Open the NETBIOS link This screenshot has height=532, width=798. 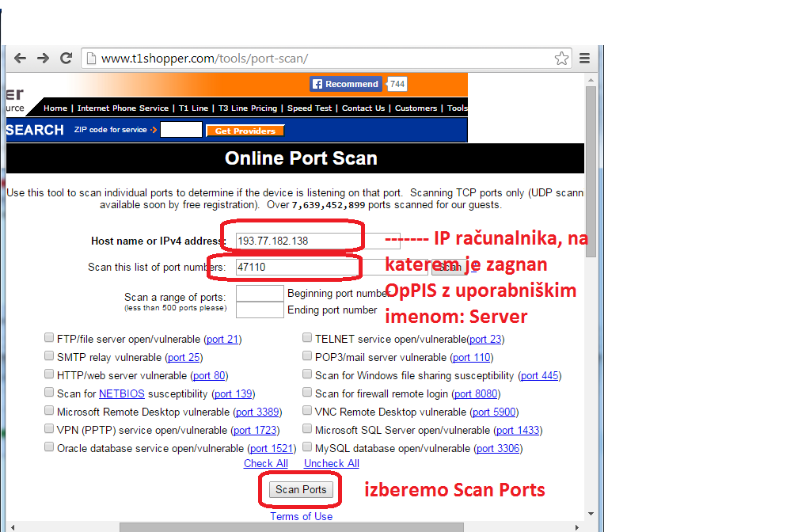[x=122, y=394]
